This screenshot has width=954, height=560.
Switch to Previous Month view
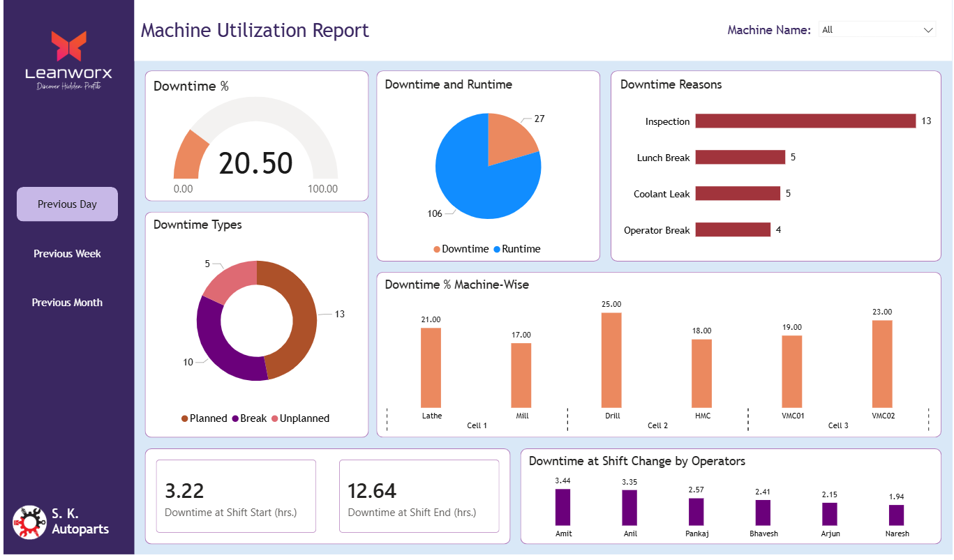coord(68,303)
